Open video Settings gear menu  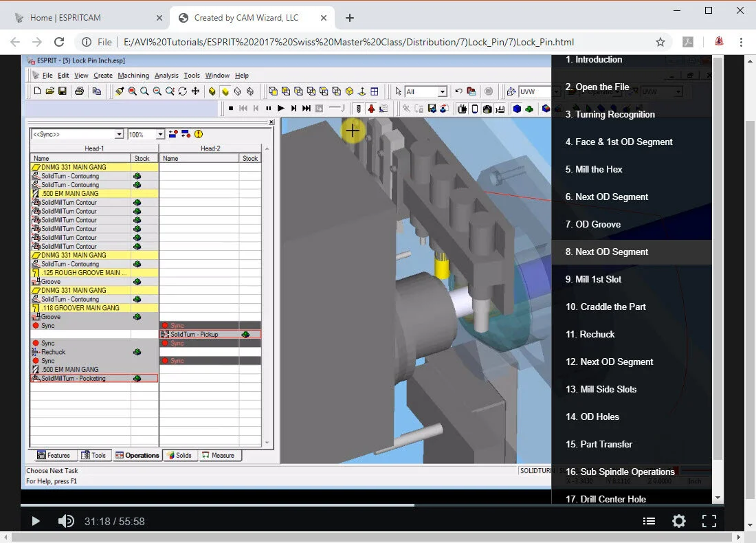click(x=679, y=521)
